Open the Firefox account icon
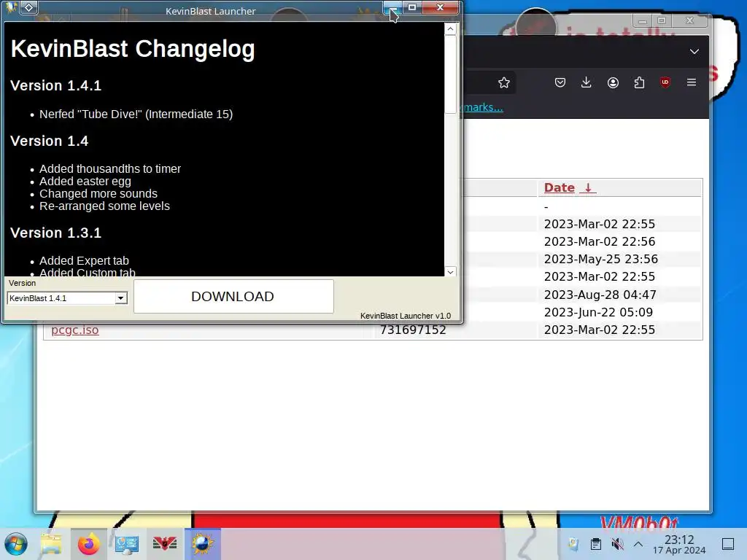The width and height of the screenshot is (747, 560). tap(613, 82)
